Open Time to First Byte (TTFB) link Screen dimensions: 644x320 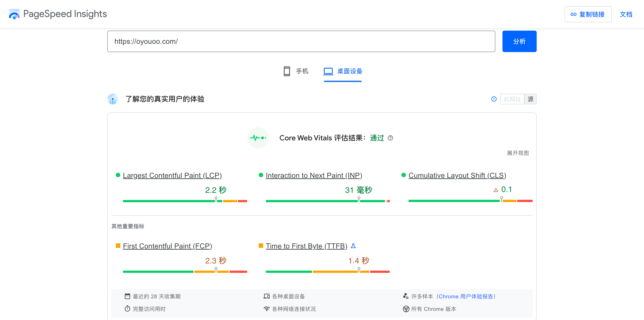pyautogui.click(x=307, y=246)
